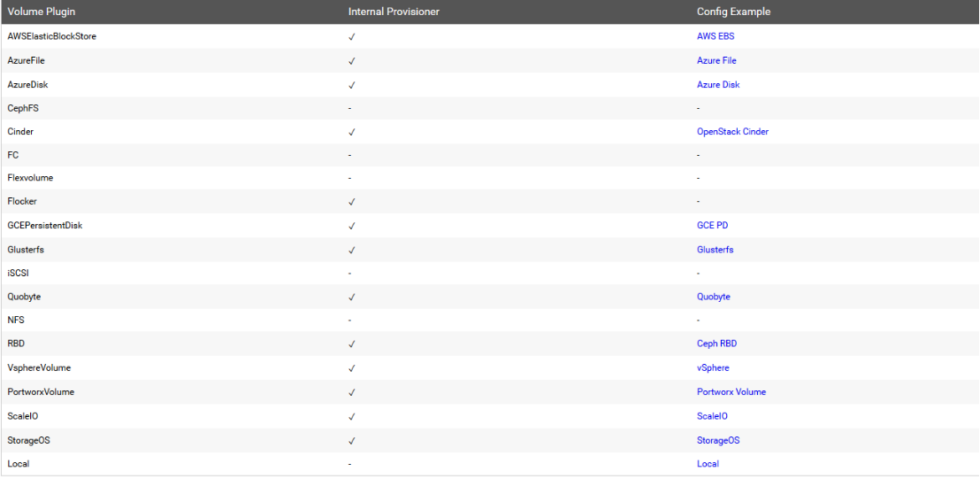980x479 pixels.
Task: Click the checkmark in the Cinder row
Action: click(352, 133)
